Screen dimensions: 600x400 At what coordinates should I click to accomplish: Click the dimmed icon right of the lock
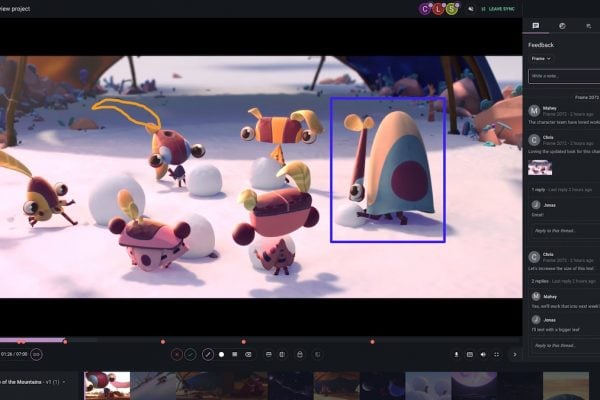point(317,354)
